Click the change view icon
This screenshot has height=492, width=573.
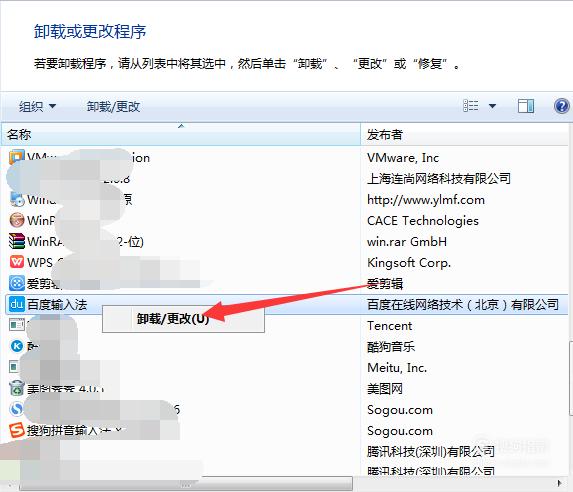471,106
